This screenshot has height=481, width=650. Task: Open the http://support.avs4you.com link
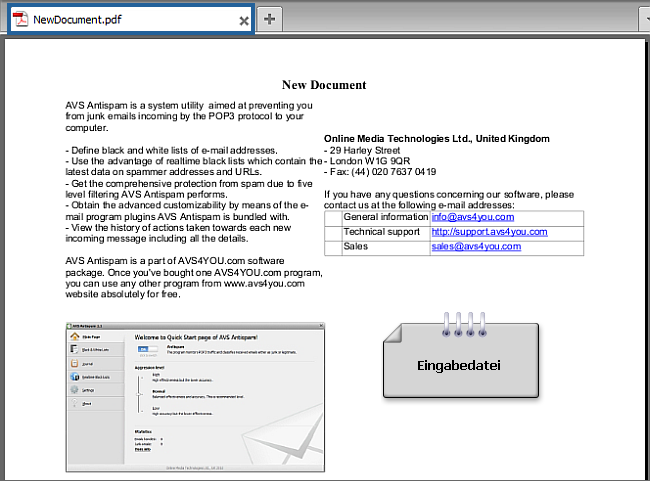489,232
